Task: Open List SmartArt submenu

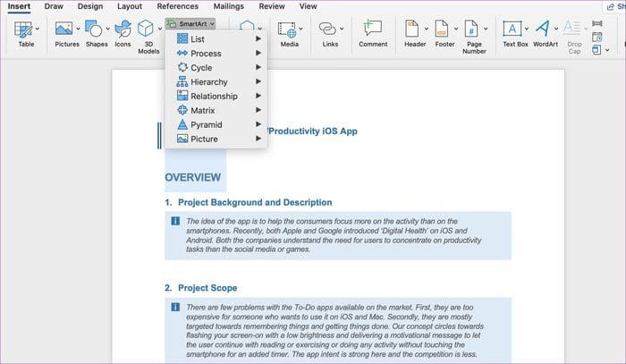Action: (x=216, y=39)
